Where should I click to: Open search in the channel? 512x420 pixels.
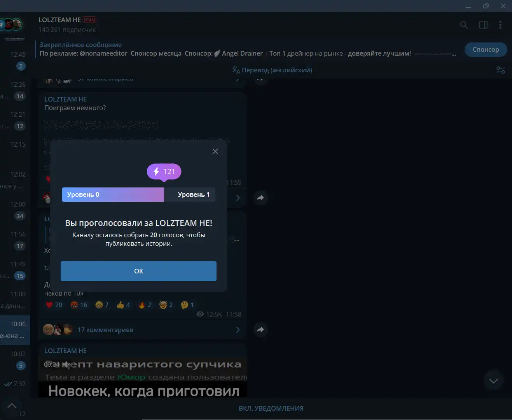[464, 25]
